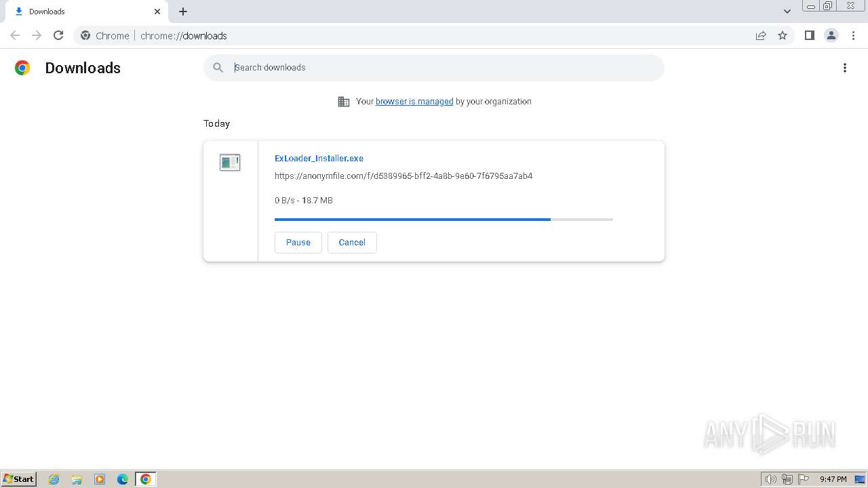Launch Microsoft Edge from taskbar
This screenshot has height=488, width=868.
click(x=123, y=479)
